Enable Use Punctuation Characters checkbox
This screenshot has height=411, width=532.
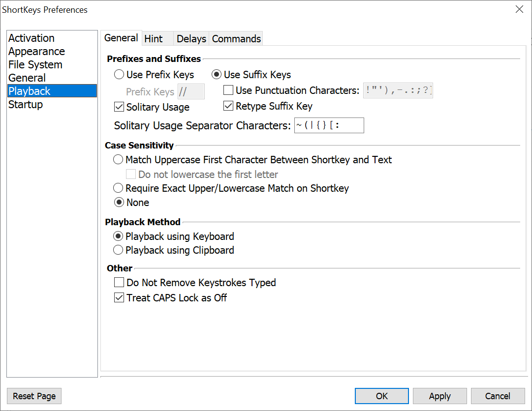coord(228,90)
